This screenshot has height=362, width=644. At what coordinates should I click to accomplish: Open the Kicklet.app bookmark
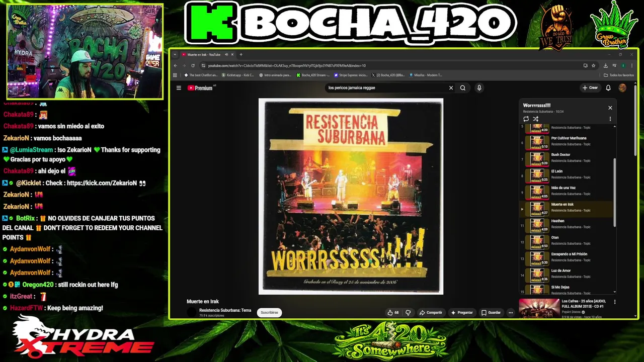237,75
